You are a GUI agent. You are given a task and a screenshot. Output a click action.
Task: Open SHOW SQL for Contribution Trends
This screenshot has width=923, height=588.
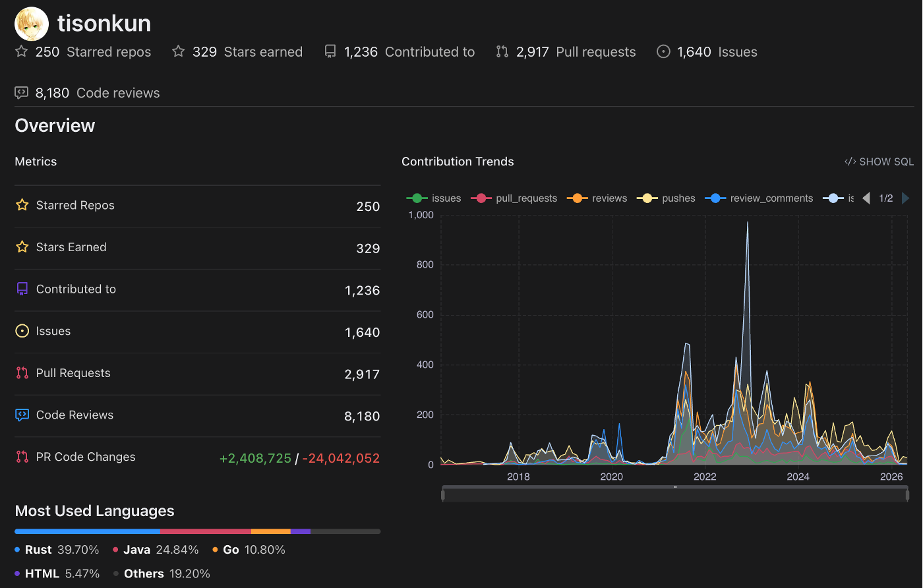(x=879, y=162)
